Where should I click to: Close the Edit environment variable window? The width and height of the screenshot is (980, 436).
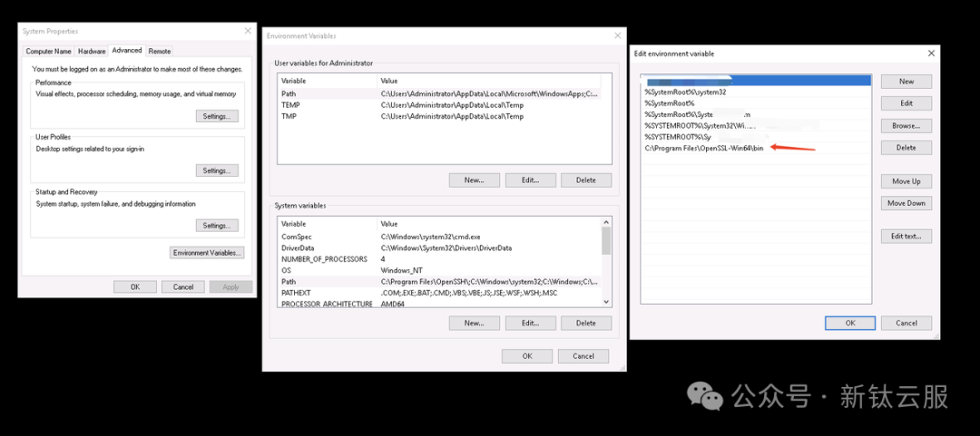[931, 53]
